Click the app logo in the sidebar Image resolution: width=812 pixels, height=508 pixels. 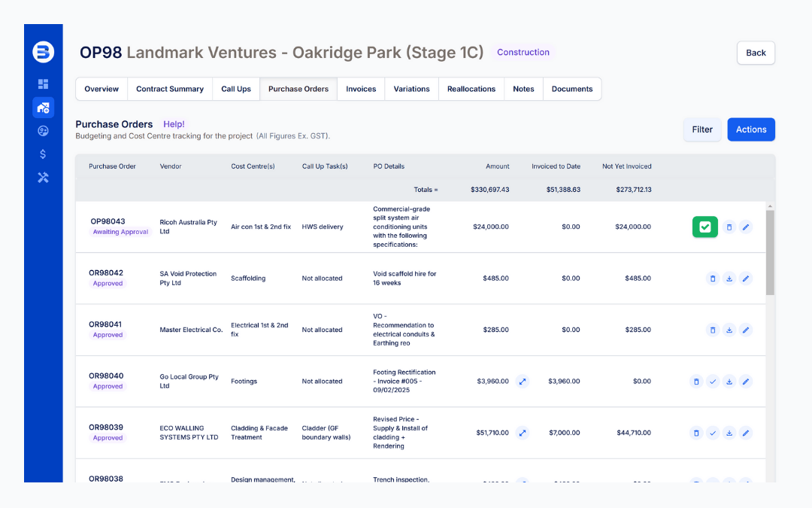point(43,52)
